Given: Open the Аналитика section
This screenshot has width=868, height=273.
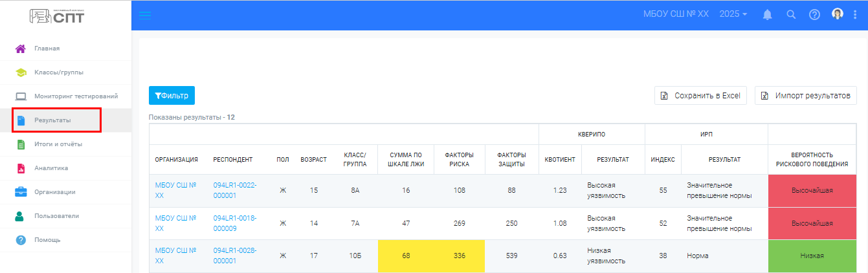Looking at the screenshot, I should 50,168.
